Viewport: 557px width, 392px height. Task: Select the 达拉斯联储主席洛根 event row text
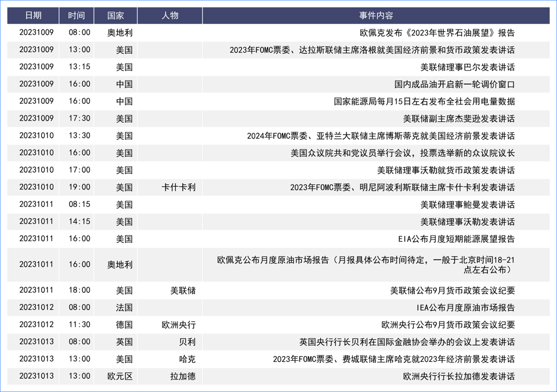[372, 50]
